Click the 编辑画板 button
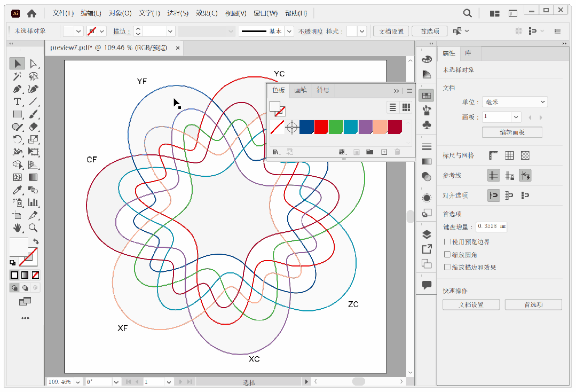The image size is (576, 392). pos(512,132)
